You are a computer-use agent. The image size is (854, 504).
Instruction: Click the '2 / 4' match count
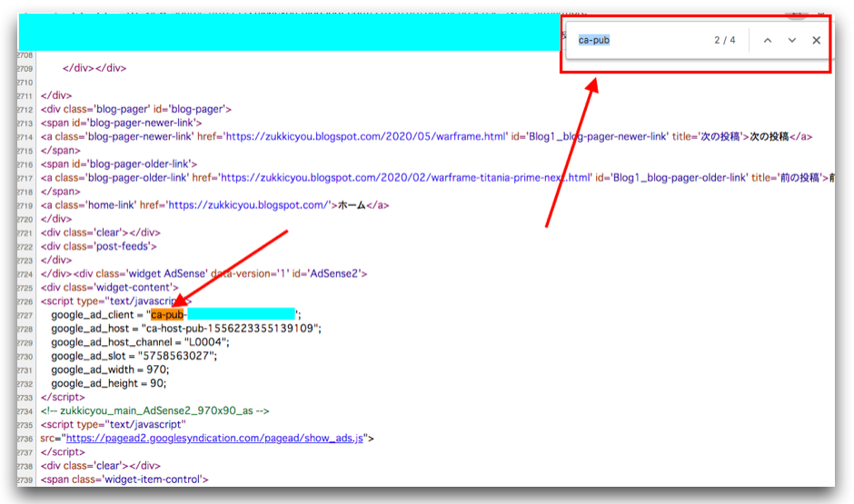click(724, 40)
